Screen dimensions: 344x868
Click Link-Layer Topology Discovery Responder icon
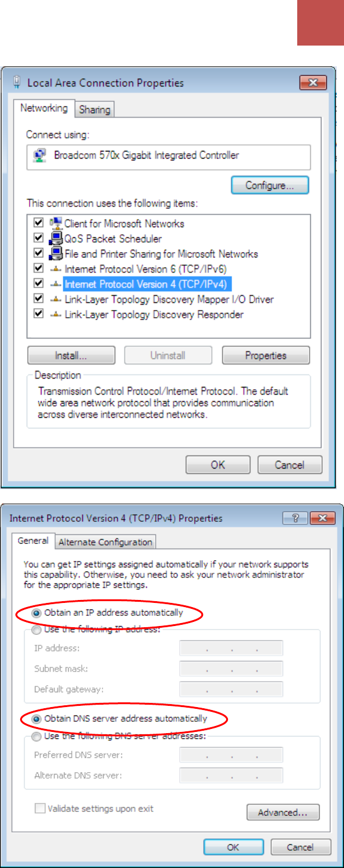point(56,315)
